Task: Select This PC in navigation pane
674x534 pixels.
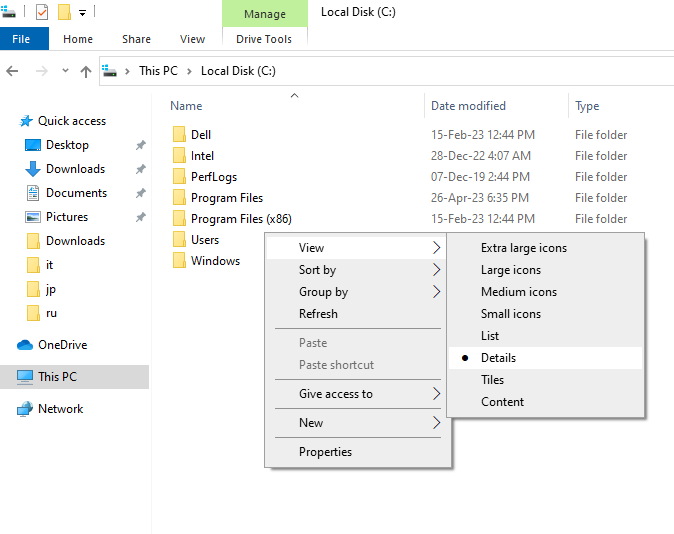Action: (74, 377)
